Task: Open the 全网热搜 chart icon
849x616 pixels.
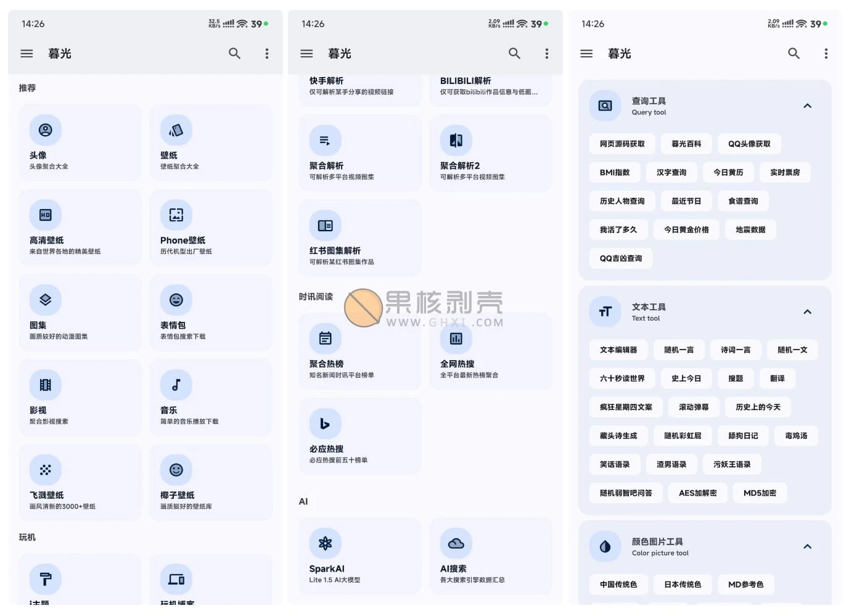Action: click(456, 339)
